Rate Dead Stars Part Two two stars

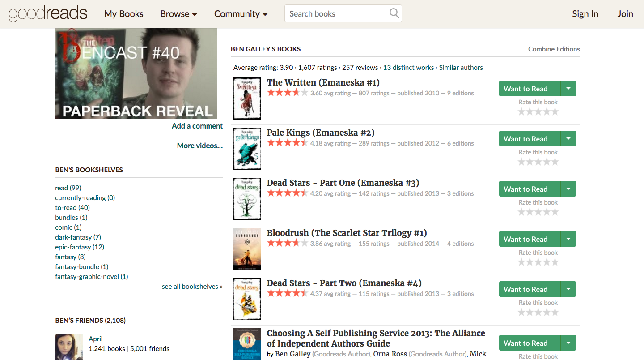coord(530,312)
